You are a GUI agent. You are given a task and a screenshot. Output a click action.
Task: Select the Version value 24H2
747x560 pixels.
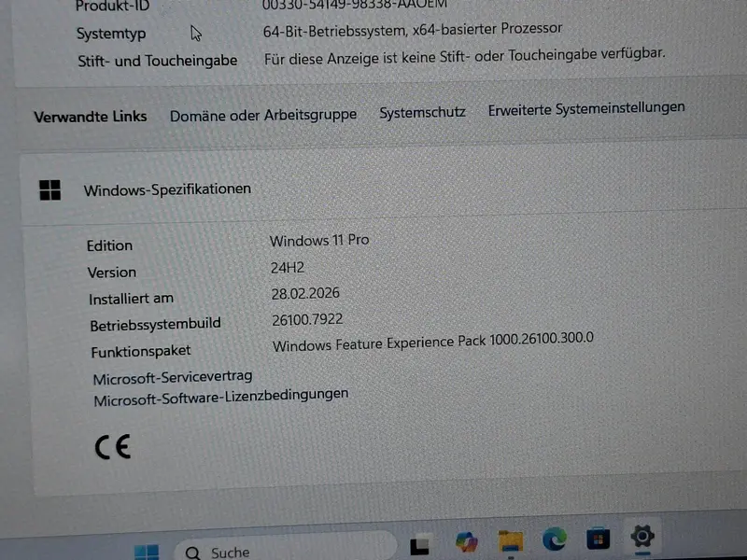(288, 268)
